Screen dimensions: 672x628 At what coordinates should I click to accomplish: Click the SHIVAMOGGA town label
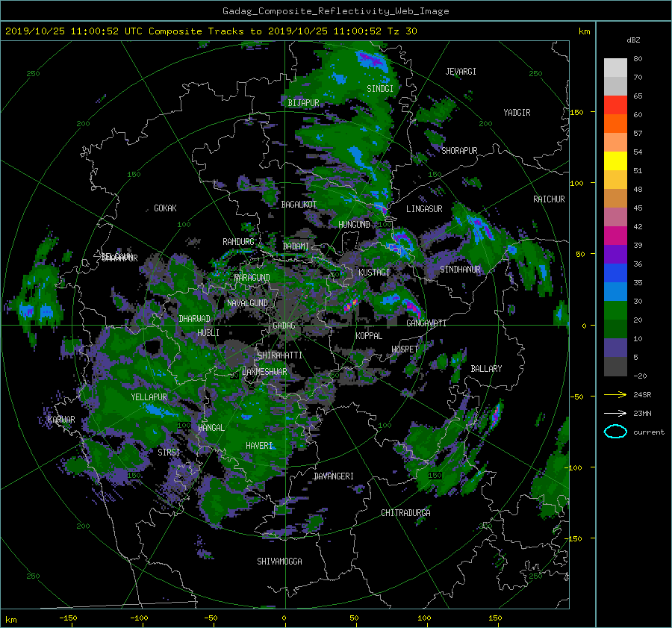[x=279, y=562]
